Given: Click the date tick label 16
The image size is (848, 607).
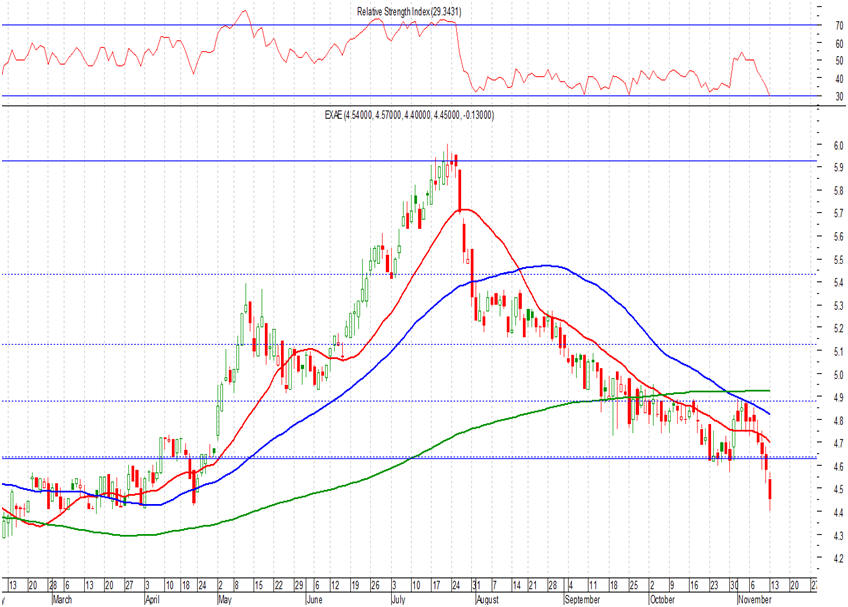Looking at the screenshot, I should (x=694, y=585).
